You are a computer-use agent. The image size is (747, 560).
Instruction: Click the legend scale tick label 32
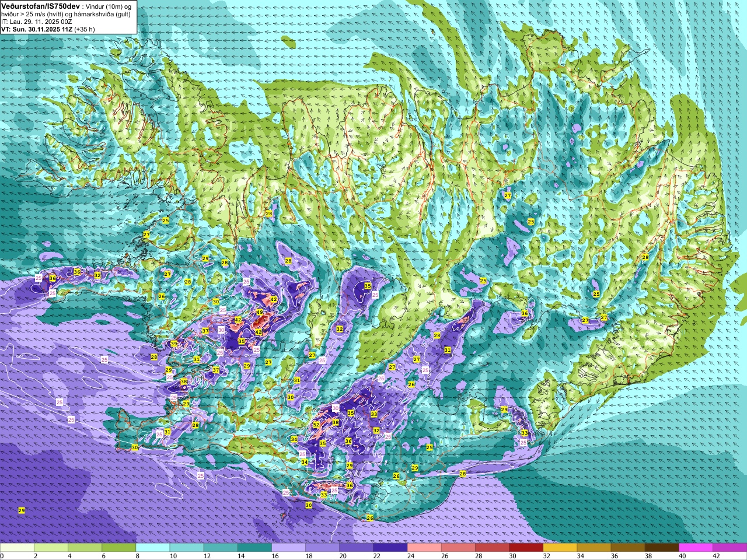[547, 556]
